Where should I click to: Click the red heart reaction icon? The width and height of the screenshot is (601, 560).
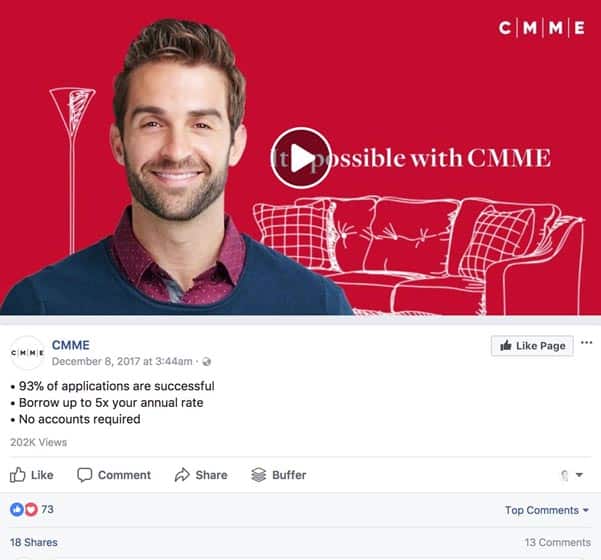pyautogui.click(x=31, y=509)
